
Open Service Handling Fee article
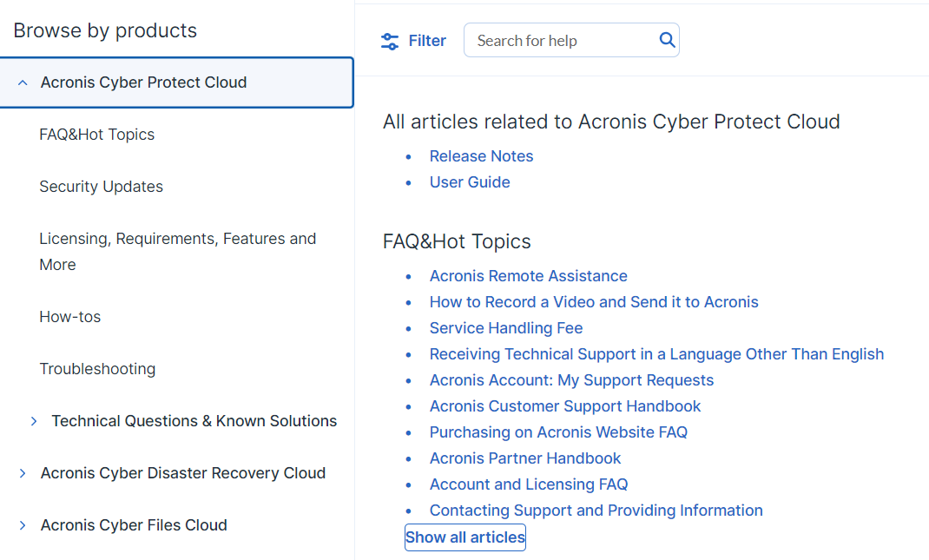point(506,328)
